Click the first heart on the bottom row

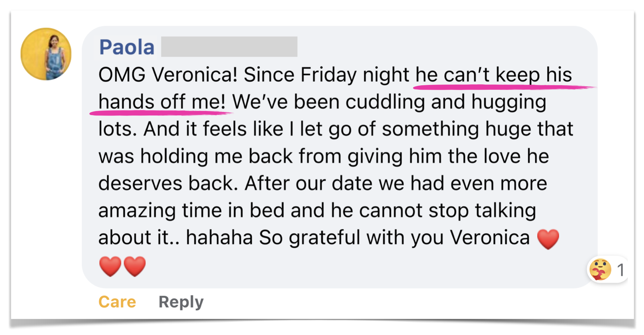click(110, 266)
